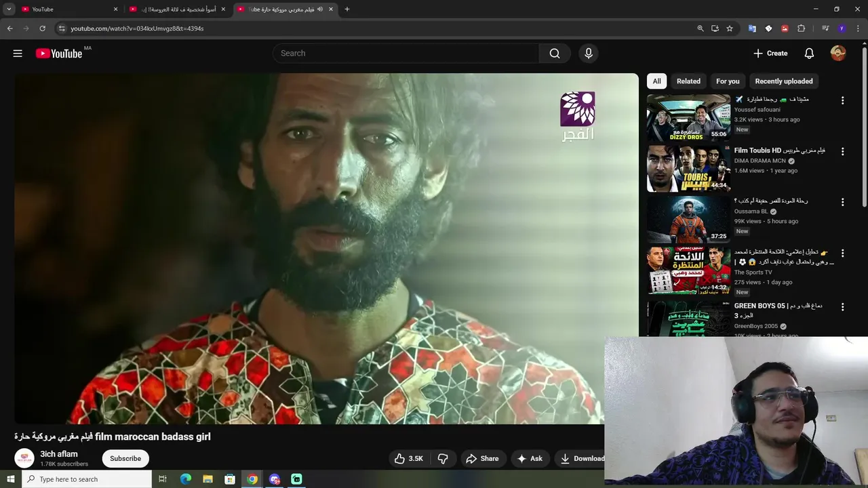Click the main video player frame

tap(326, 249)
